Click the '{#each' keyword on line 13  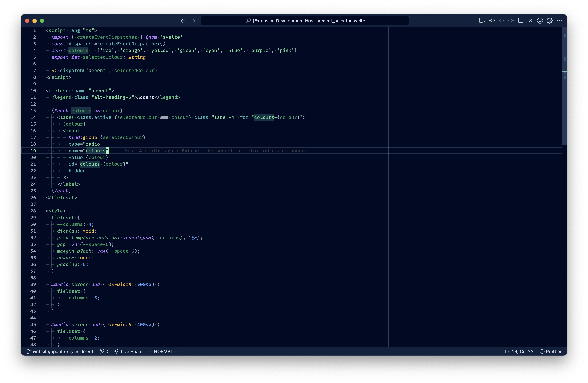click(60, 110)
